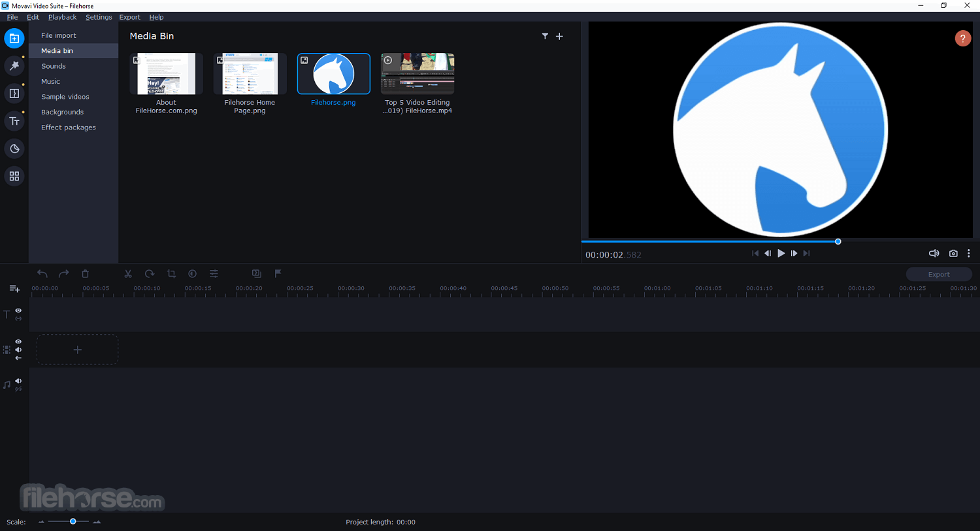The width and height of the screenshot is (980, 531).
Task: Select About FileHorse.com.png thumbnail
Action: [x=166, y=74]
